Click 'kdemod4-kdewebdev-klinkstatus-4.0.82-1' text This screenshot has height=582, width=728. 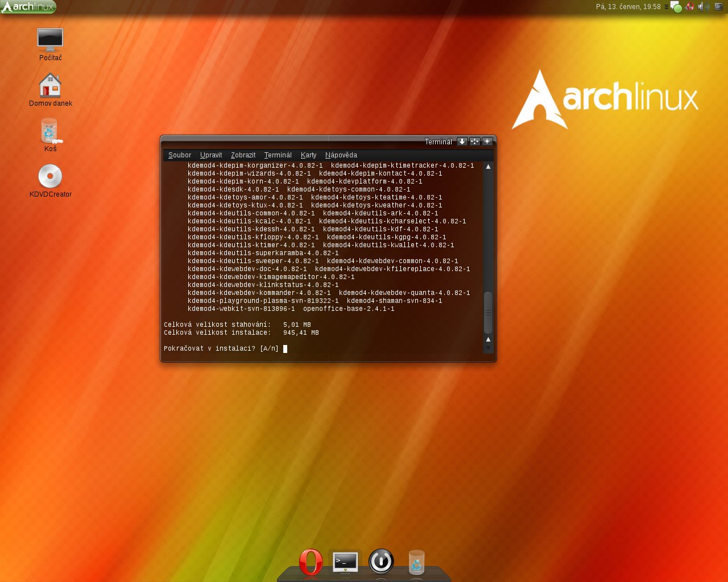(x=263, y=285)
